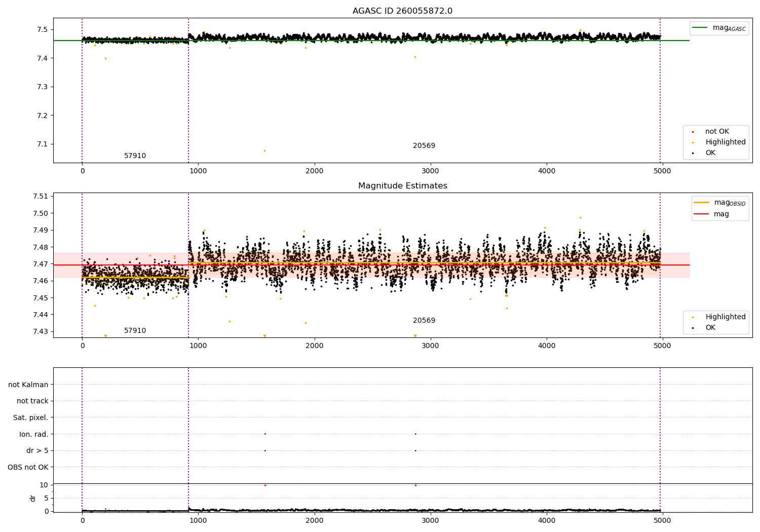Click the '7.5' tick of top plot

[x=43, y=30]
